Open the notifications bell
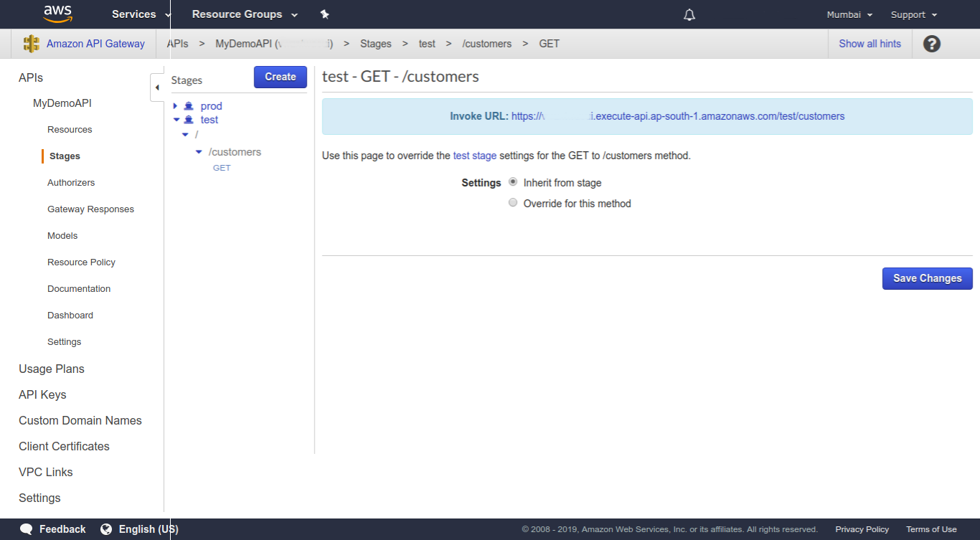980x540 pixels. (x=689, y=14)
